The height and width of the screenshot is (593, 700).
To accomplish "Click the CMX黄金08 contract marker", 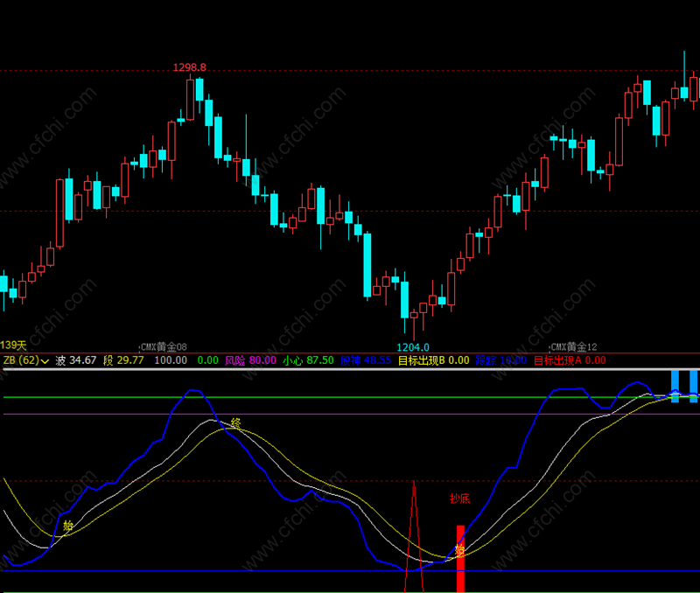I will [x=164, y=346].
